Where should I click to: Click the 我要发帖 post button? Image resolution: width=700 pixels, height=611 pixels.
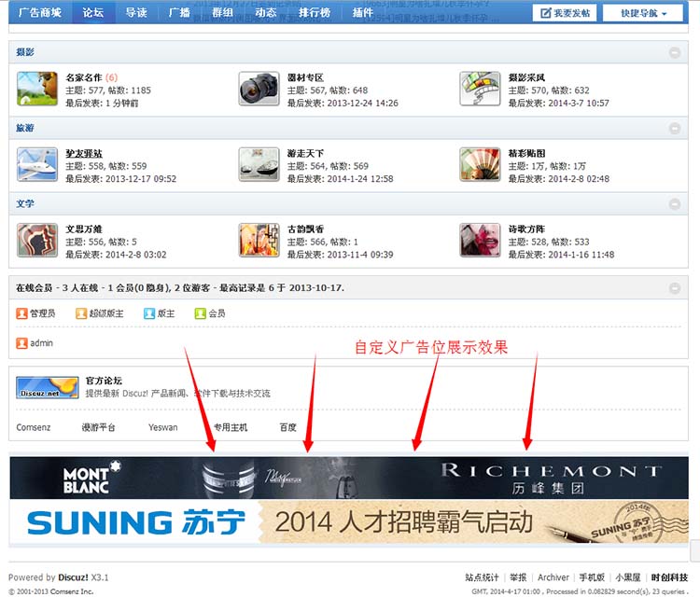(565, 13)
